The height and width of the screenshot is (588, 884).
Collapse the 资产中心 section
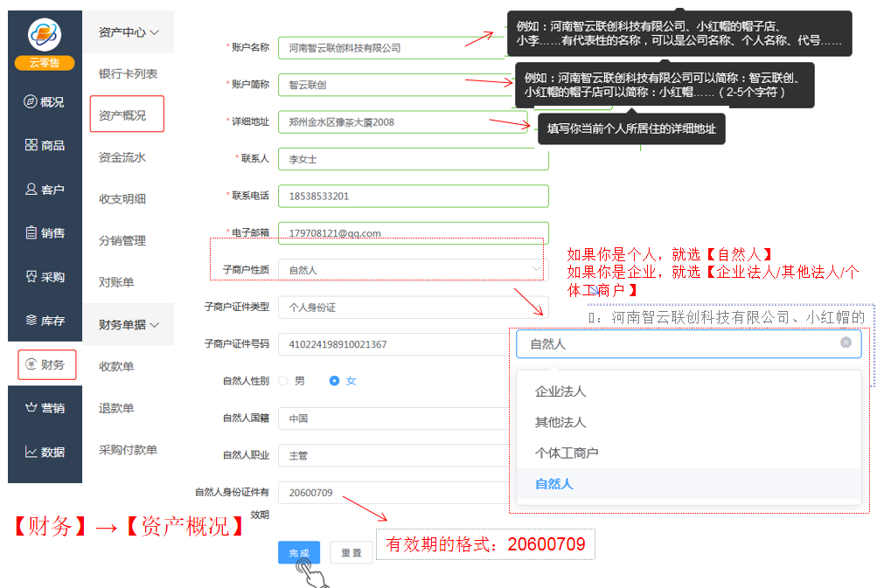[129, 32]
